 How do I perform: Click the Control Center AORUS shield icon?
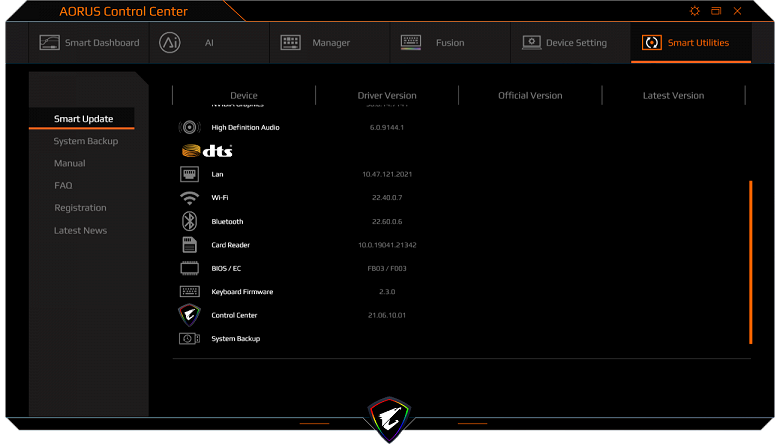click(x=190, y=315)
